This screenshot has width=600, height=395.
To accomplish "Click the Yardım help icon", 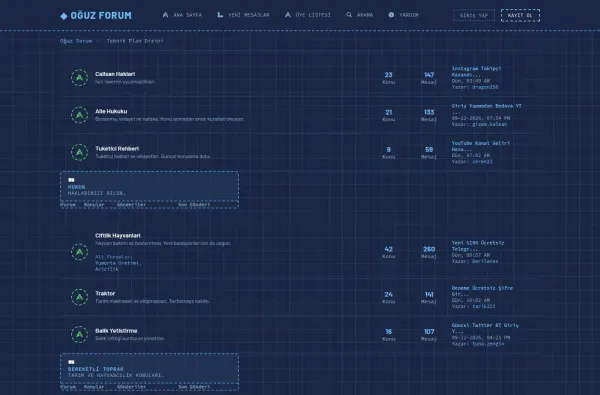I will (391, 15).
